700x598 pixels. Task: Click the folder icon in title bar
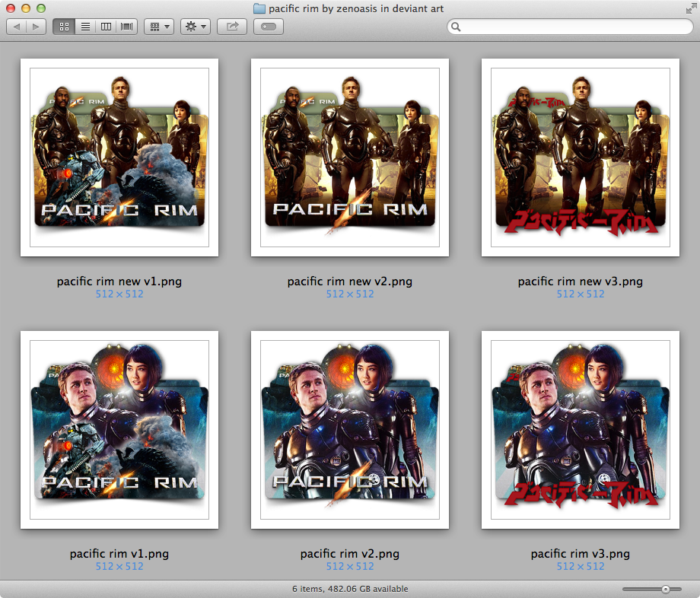pyautogui.click(x=258, y=8)
